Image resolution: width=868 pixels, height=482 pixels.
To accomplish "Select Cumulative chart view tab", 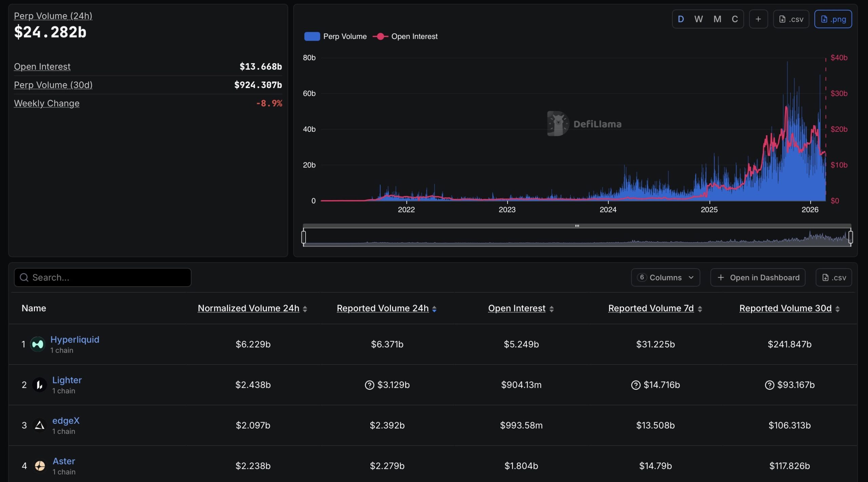I will point(734,19).
